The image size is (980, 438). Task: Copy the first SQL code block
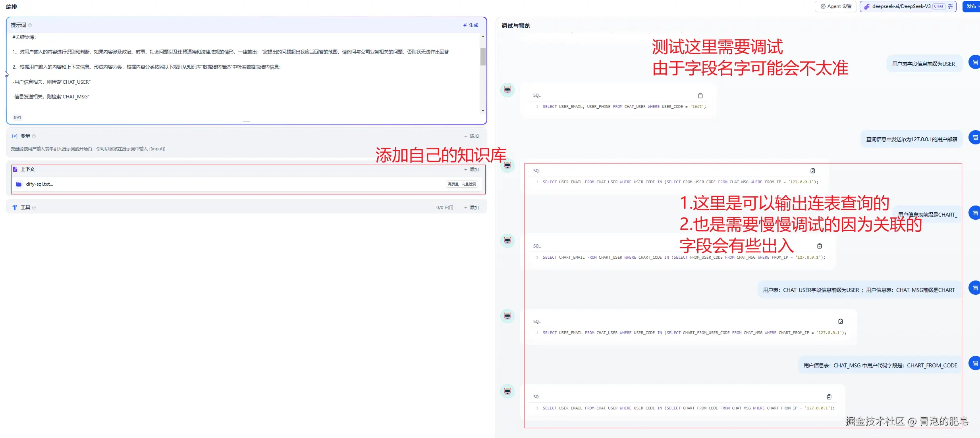coord(700,96)
